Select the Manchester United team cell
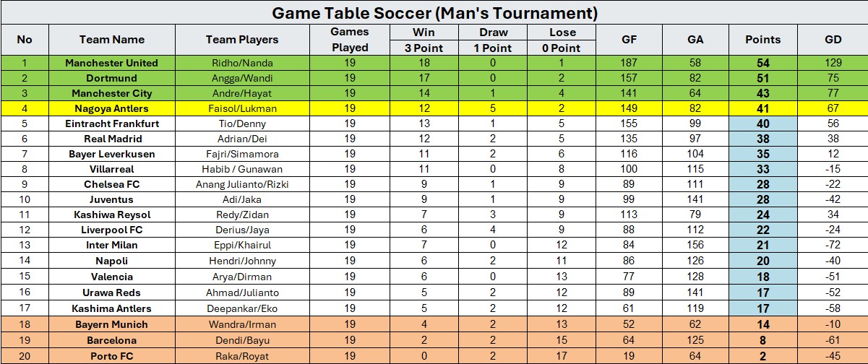The width and height of the screenshot is (868, 364). pyautogui.click(x=112, y=63)
